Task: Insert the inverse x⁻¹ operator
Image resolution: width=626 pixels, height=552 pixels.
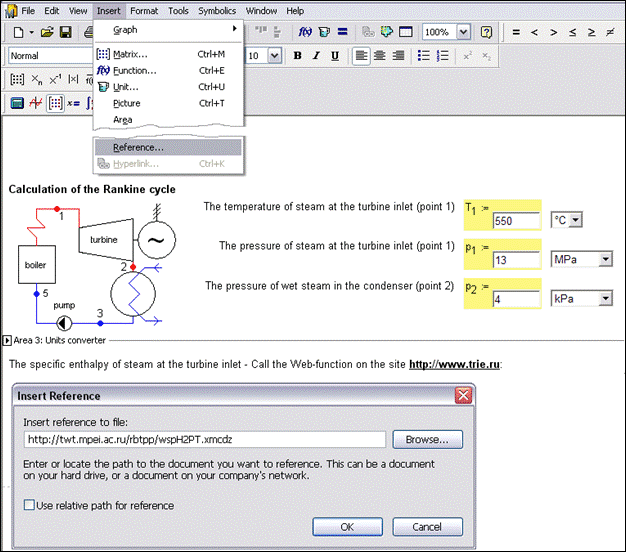Action: pyautogui.click(x=55, y=80)
